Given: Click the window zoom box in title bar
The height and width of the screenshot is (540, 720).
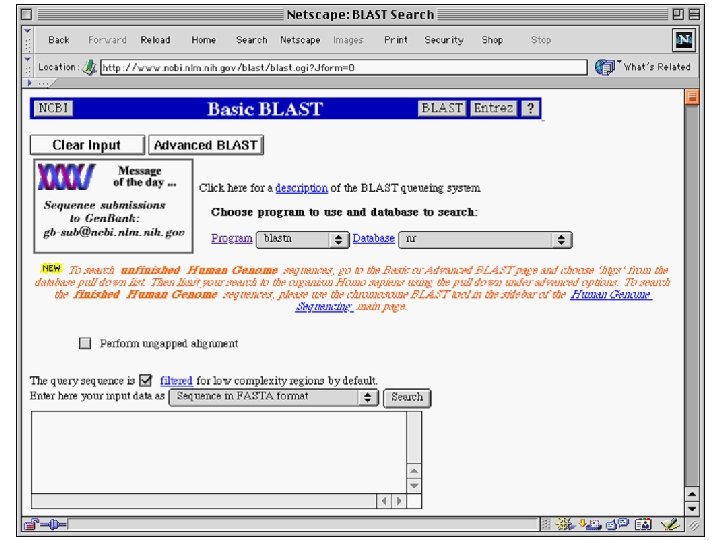Looking at the screenshot, I should 678,14.
